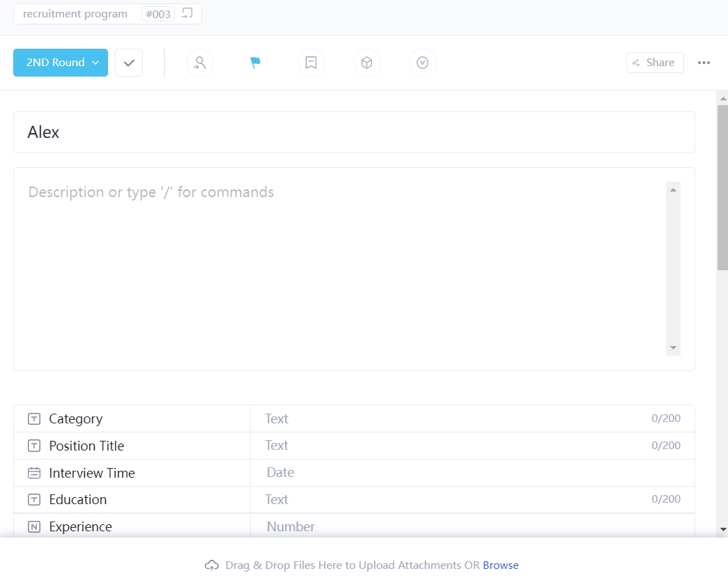This screenshot has height=587, width=728.
Task: Click the number icon beside Experience
Action: [33, 527]
